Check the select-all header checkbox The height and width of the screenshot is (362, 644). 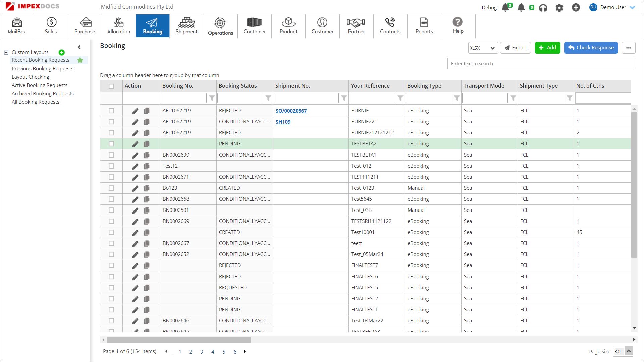click(x=111, y=86)
